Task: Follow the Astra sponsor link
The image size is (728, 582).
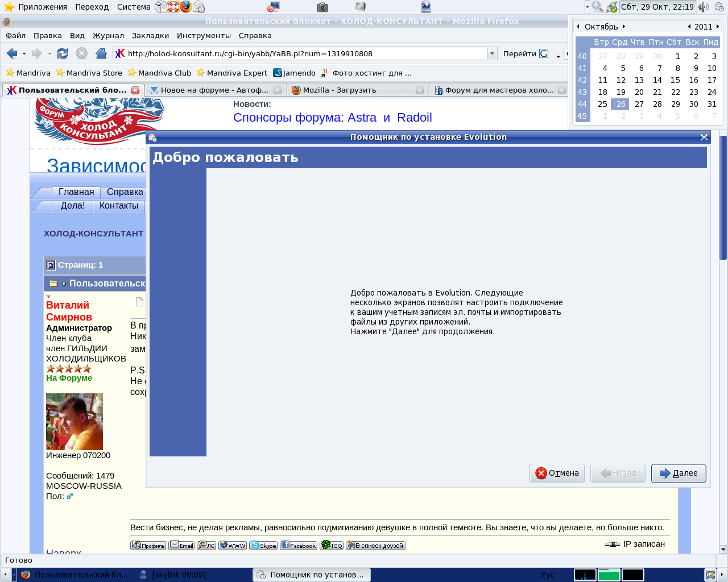Action: pyautogui.click(x=362, y=118)
